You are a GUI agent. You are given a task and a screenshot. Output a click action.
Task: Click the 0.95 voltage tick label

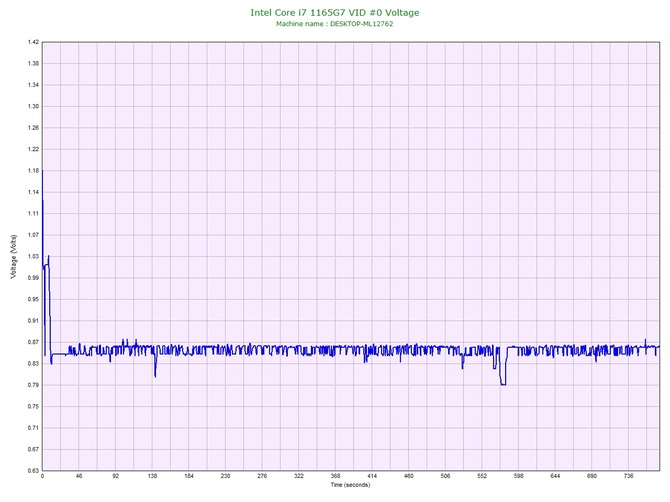point(33,299)
